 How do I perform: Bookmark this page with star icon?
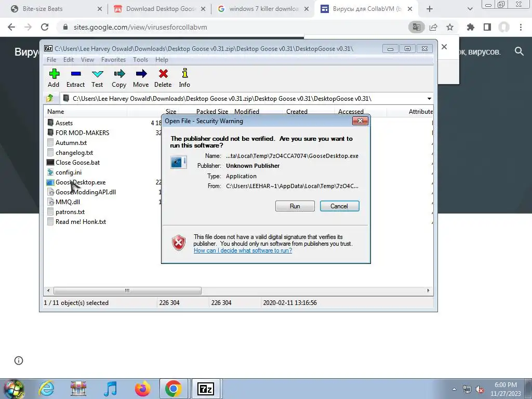tap(450, 27)
